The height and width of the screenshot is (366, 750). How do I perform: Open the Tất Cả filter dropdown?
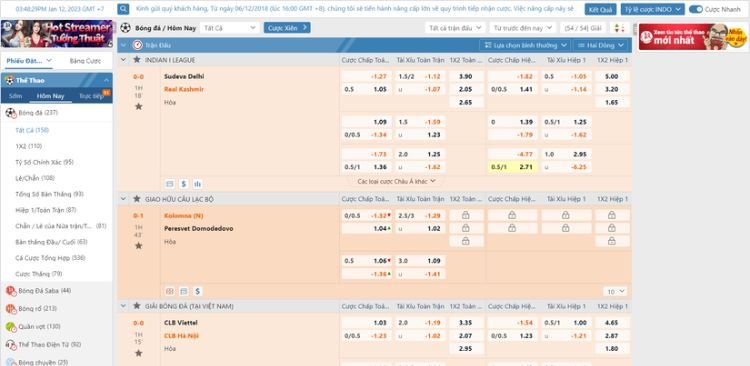230,28
